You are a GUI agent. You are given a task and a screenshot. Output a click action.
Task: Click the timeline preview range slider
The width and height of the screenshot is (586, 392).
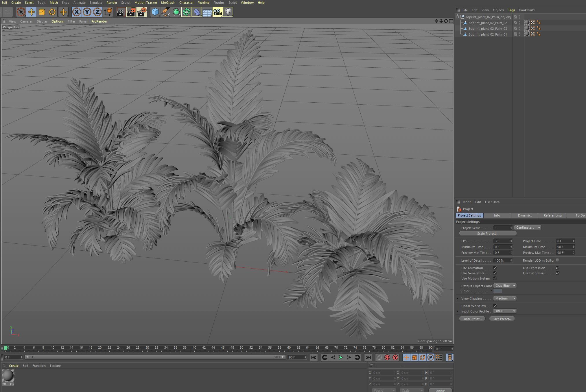[x=155, y=357]
